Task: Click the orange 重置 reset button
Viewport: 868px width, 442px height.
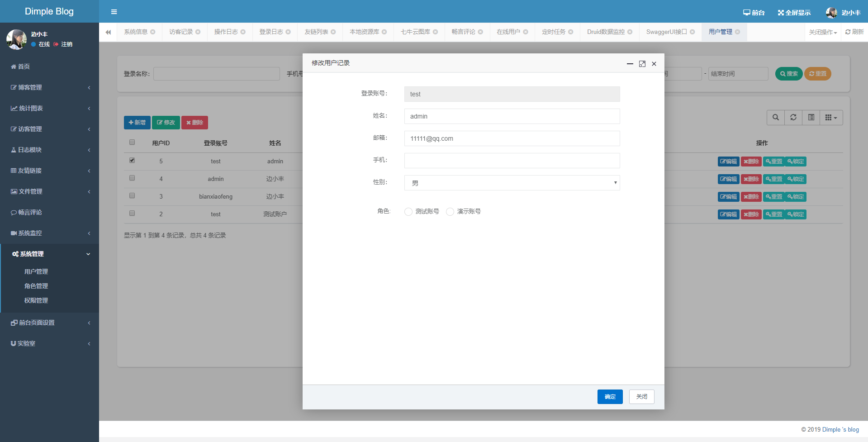Action: tap(818, 74)
